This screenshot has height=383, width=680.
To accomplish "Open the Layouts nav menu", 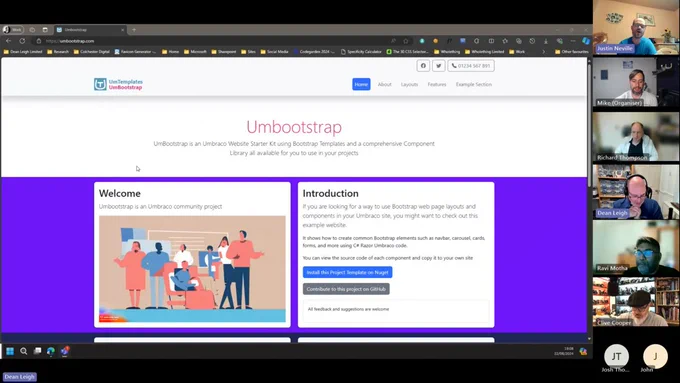I will (x=409, y=84).
